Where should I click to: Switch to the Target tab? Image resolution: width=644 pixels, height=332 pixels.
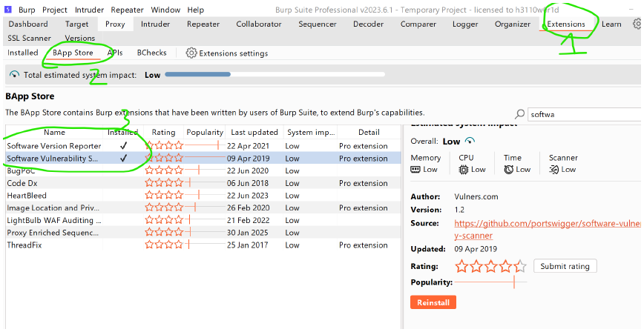(77, 24)
